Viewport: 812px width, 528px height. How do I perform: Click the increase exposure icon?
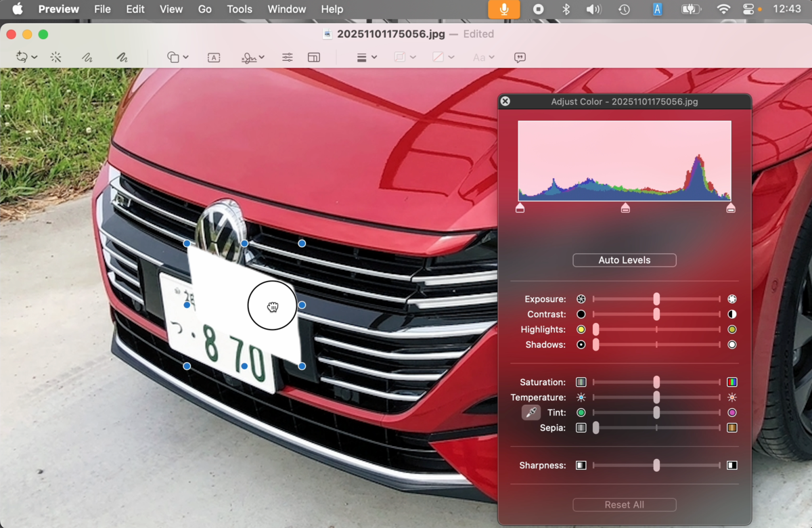point(731,299)
